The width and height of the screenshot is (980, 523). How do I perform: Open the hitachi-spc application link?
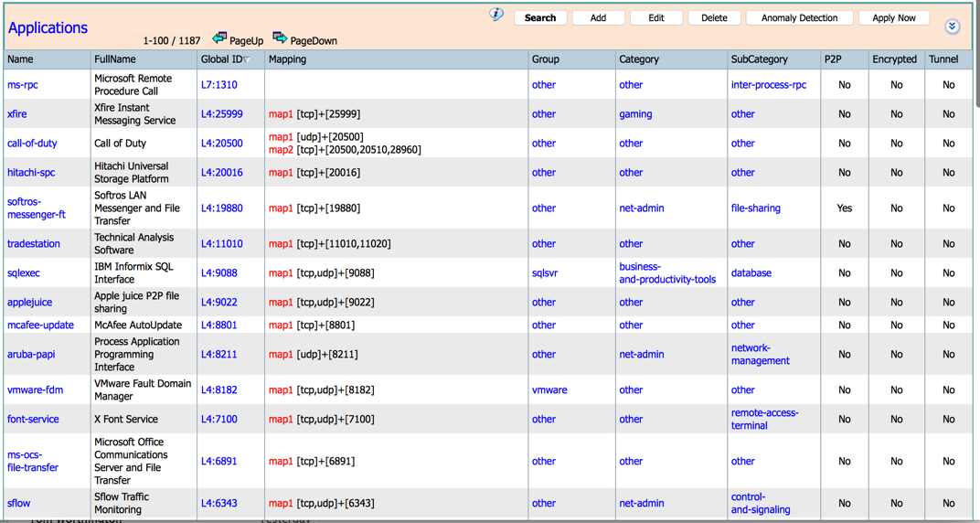click(31, 173)
